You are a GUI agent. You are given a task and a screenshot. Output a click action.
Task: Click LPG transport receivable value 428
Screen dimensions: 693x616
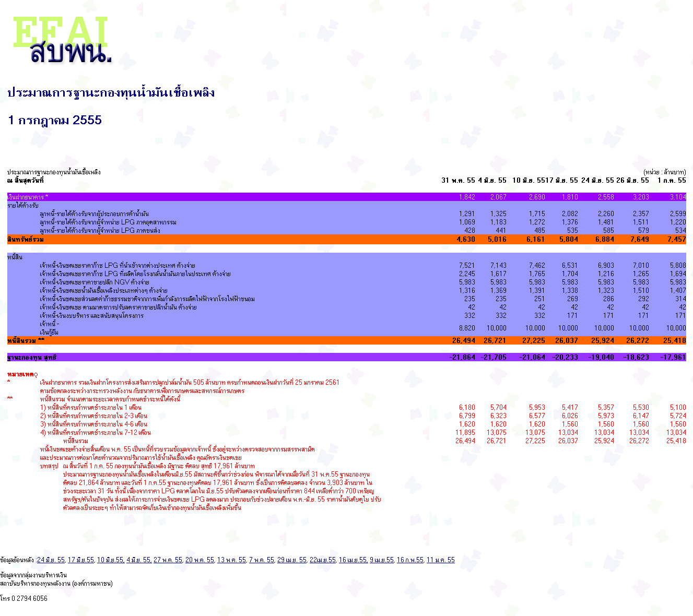point(470,231)
